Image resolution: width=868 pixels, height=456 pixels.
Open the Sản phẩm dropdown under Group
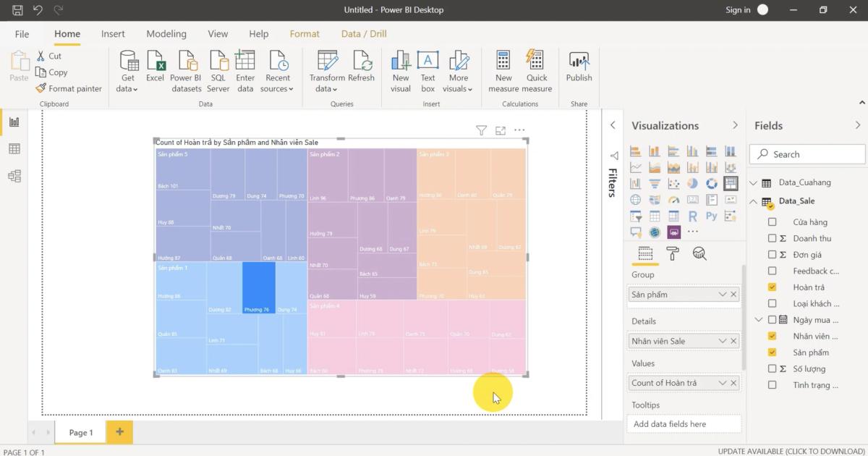tap(723, 294)
